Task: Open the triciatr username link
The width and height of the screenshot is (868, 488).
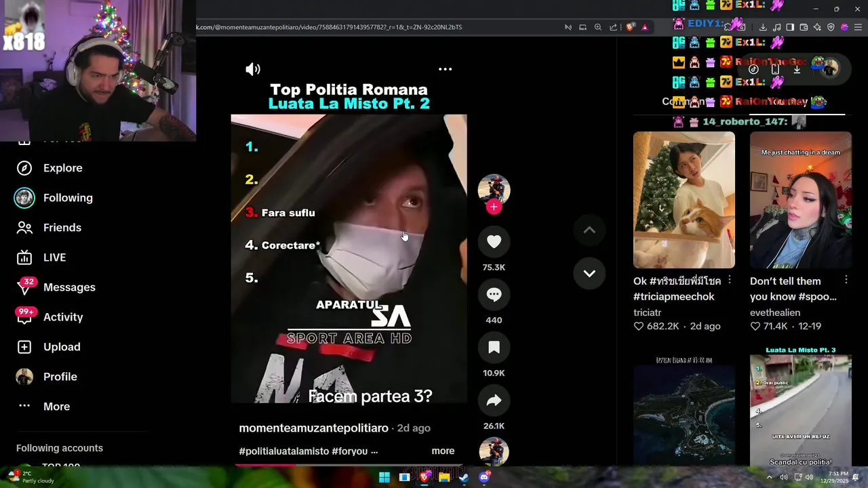Action: click(647, 312)
